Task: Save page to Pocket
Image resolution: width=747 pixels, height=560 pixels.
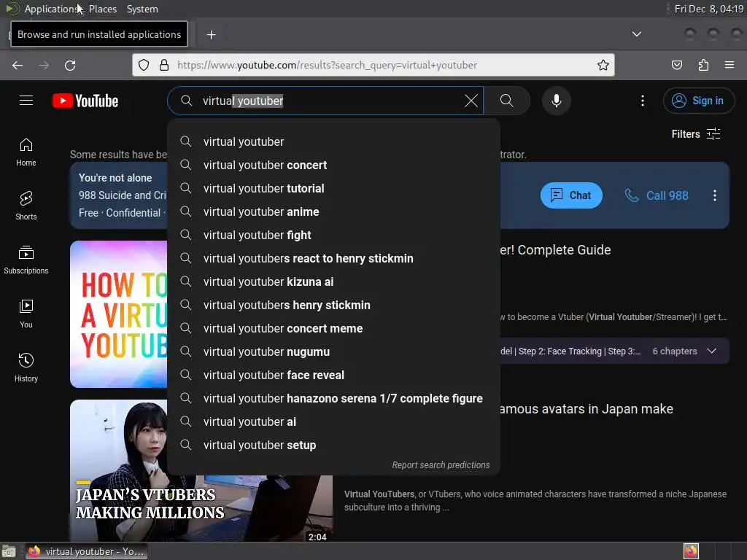Action: pyautogui.click(x=676, y=65)
